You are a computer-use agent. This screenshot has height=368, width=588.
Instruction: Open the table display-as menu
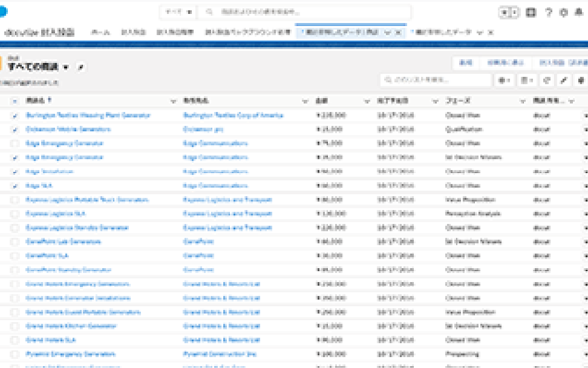[526, 80]
